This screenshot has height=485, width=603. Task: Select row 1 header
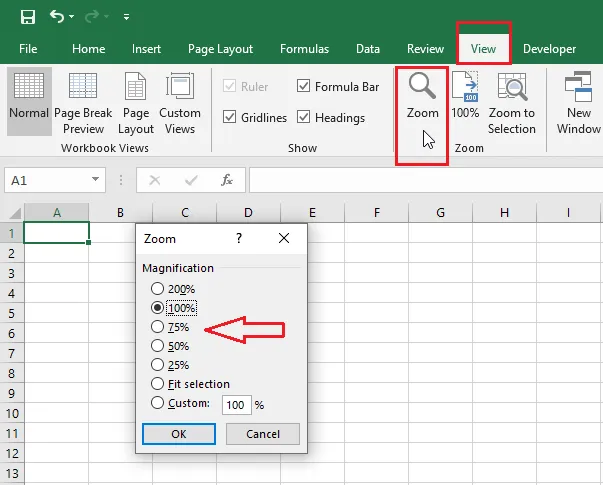pyautogui.click(x=12, y=233)
